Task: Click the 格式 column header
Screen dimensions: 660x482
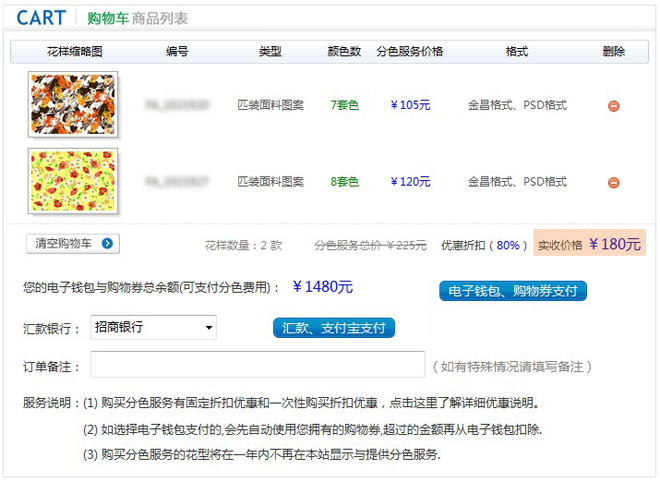Action: 517,52
